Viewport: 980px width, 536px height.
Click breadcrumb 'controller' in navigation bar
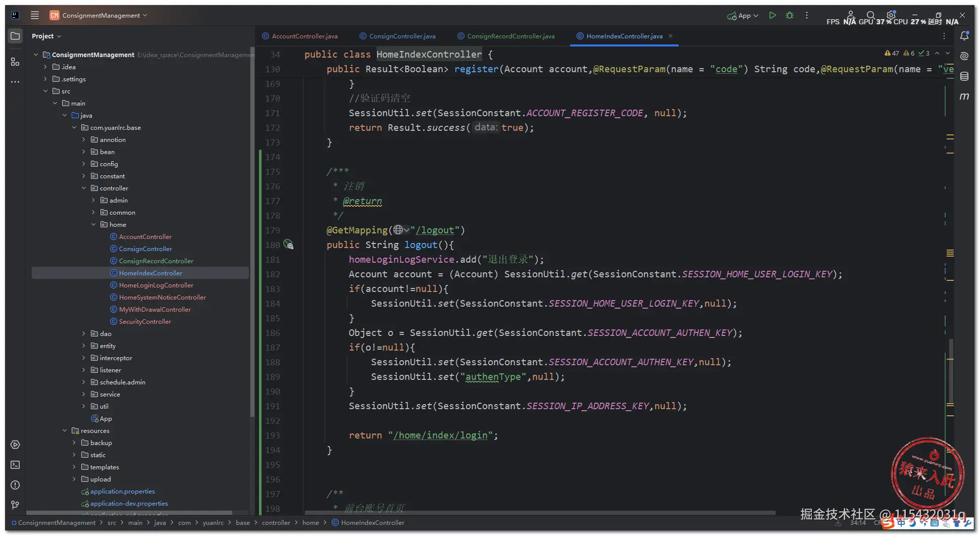click(276, 522)
